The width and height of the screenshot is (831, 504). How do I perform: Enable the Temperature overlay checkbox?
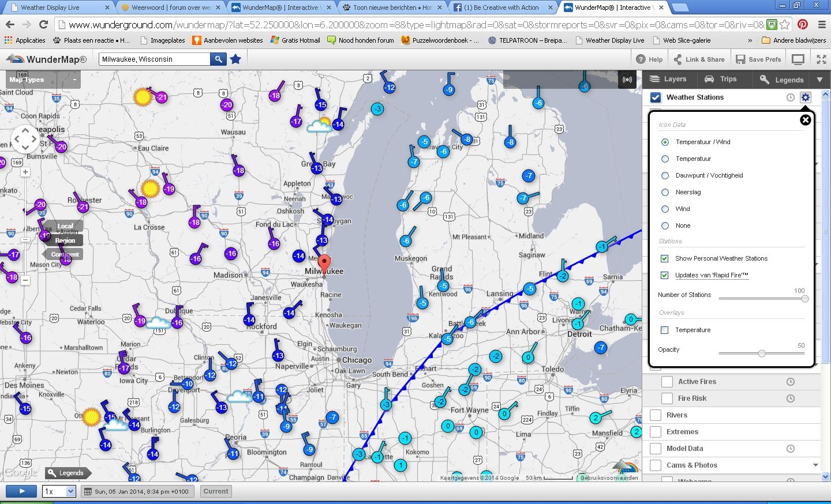tap(664, 330)
